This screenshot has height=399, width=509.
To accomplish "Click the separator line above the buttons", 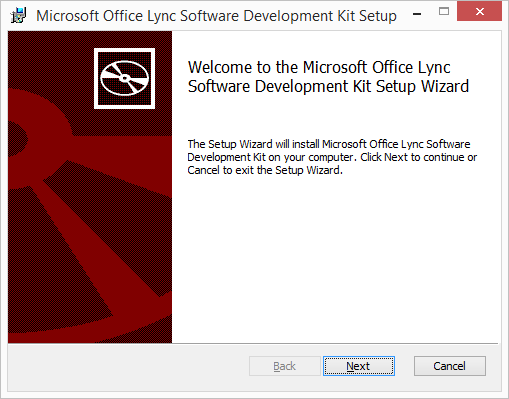I will pos(253,343).
